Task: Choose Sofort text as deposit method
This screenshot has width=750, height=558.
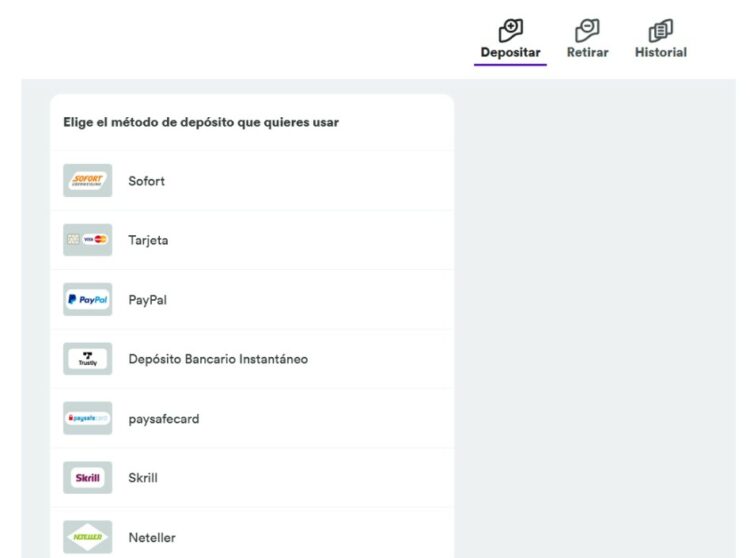Action: pos(146,181)
